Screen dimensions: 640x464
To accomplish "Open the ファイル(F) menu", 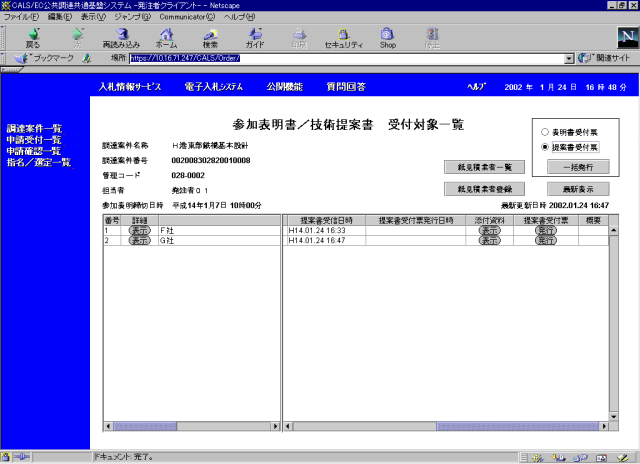I will [x=22, y=17].
